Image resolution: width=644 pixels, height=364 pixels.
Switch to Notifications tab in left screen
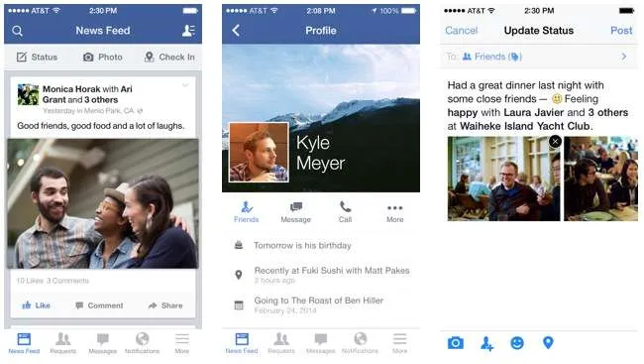coord(142,343)
